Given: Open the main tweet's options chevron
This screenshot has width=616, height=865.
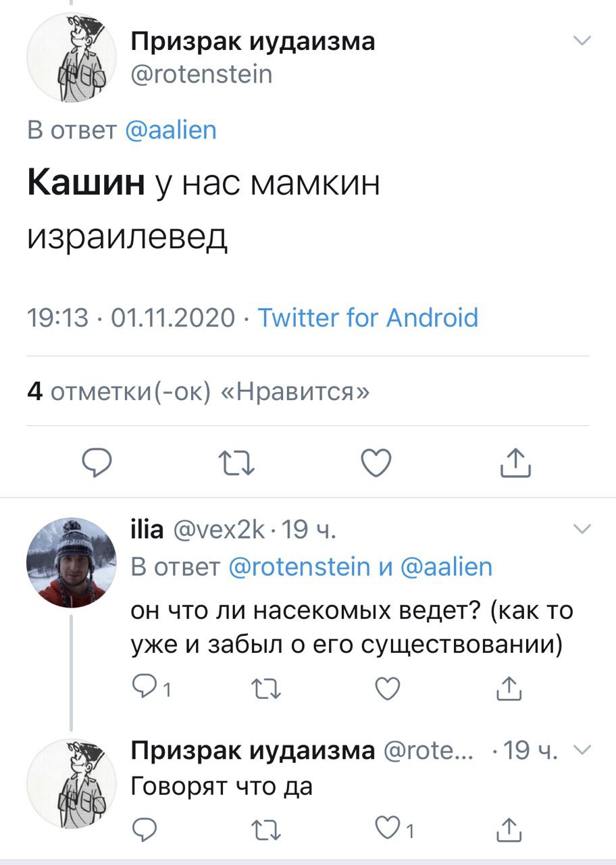Looking at the screenshot, I should pos(582,42).
